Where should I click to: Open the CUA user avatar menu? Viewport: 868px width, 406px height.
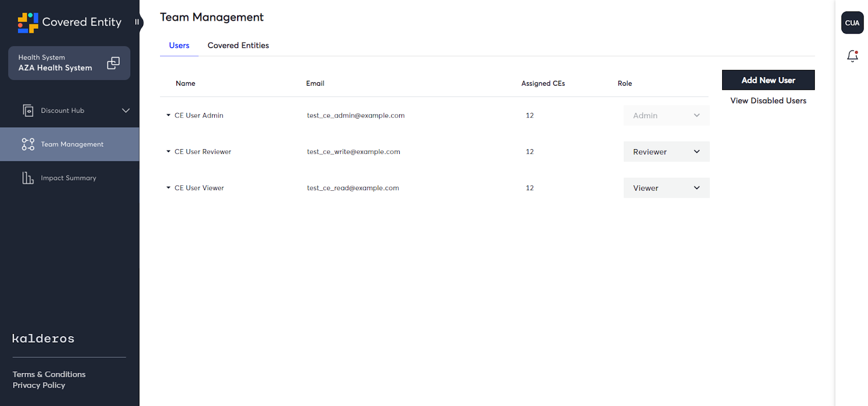pyautogui.click(x=852, y=23)
